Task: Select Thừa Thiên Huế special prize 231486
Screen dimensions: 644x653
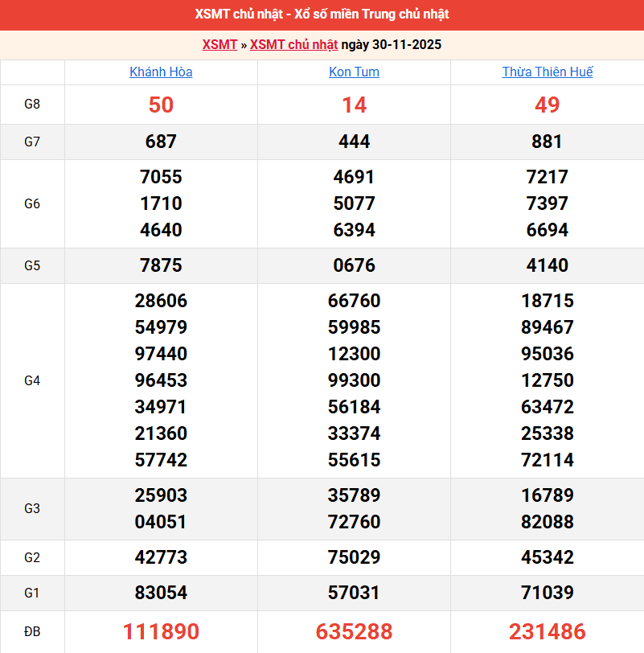Action: point(547,631)
